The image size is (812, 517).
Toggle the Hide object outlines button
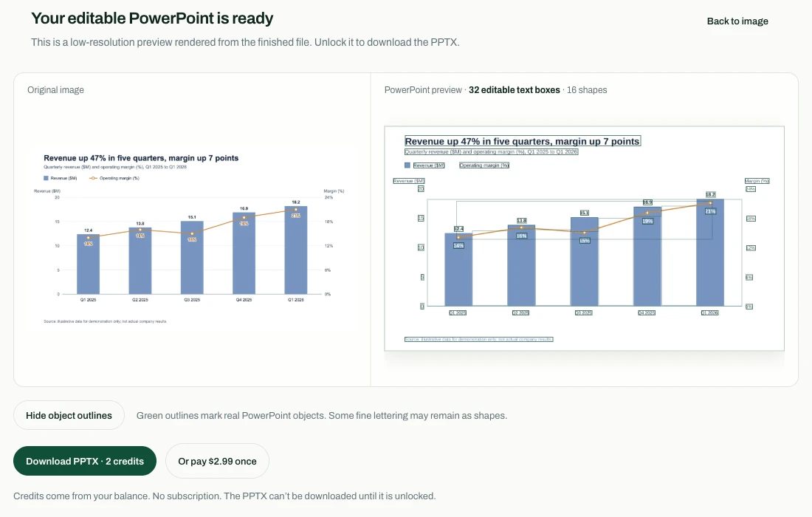click(69, 416)
